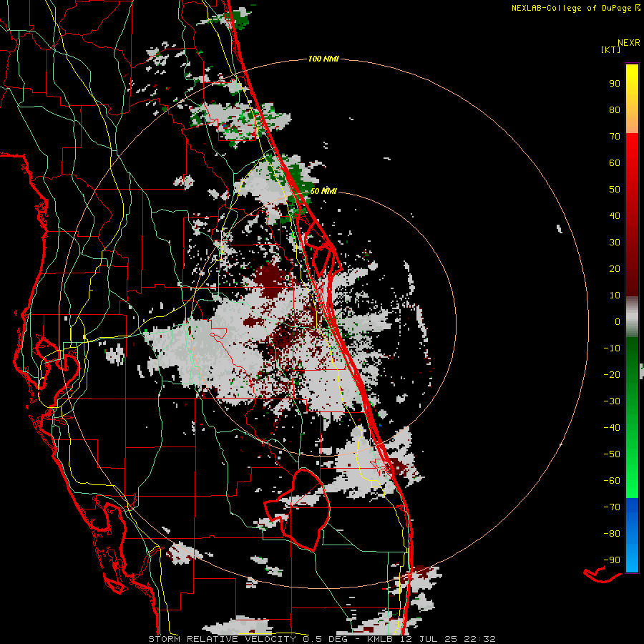The image size is (644, 644).
Task: Click the -30 value on velocity scale
Action: pos(612,401)
